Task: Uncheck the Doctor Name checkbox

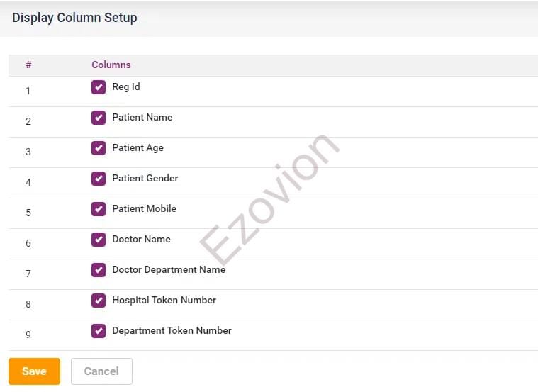Action: 99,240
